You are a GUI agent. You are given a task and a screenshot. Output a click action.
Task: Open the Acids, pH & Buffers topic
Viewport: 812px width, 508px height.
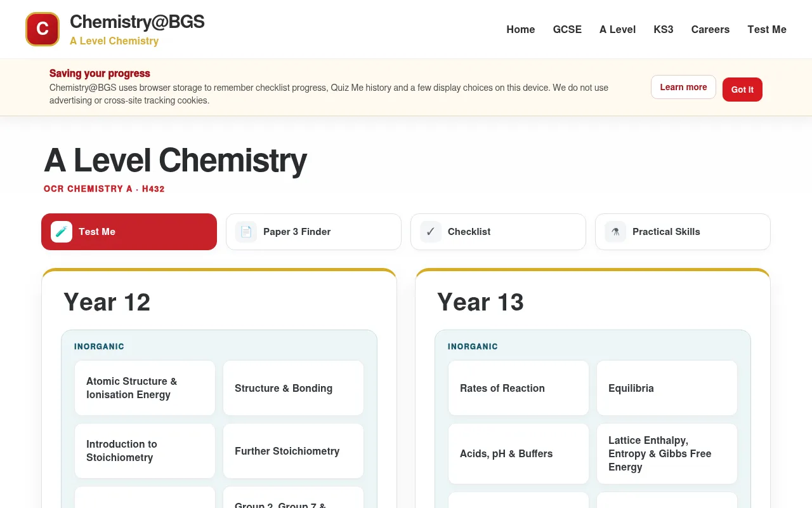coord(518,453)
